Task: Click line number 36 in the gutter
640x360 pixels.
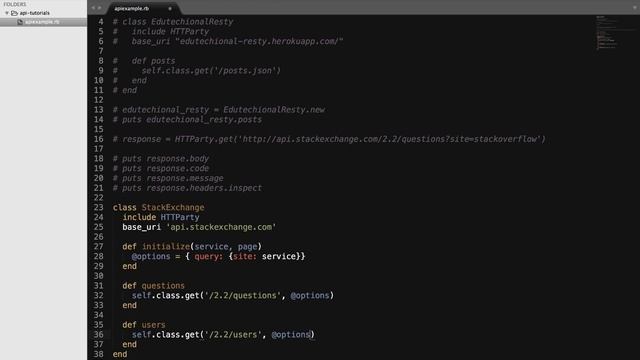Action: 98,335
